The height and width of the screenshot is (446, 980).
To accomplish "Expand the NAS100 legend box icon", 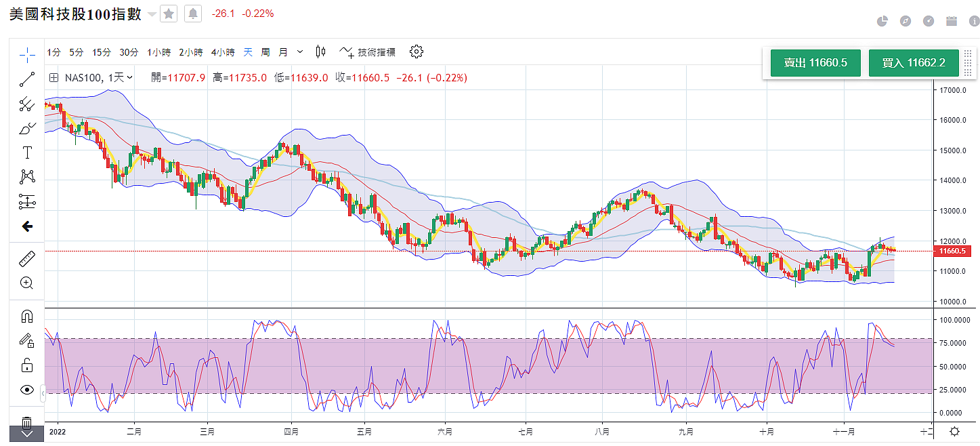I will (54, 78).
